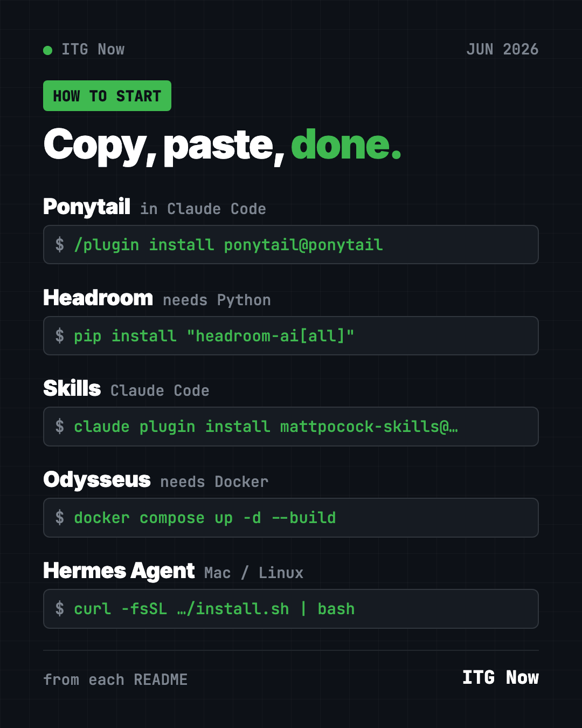Click the docker compose up command box

(x=291, y=518)
